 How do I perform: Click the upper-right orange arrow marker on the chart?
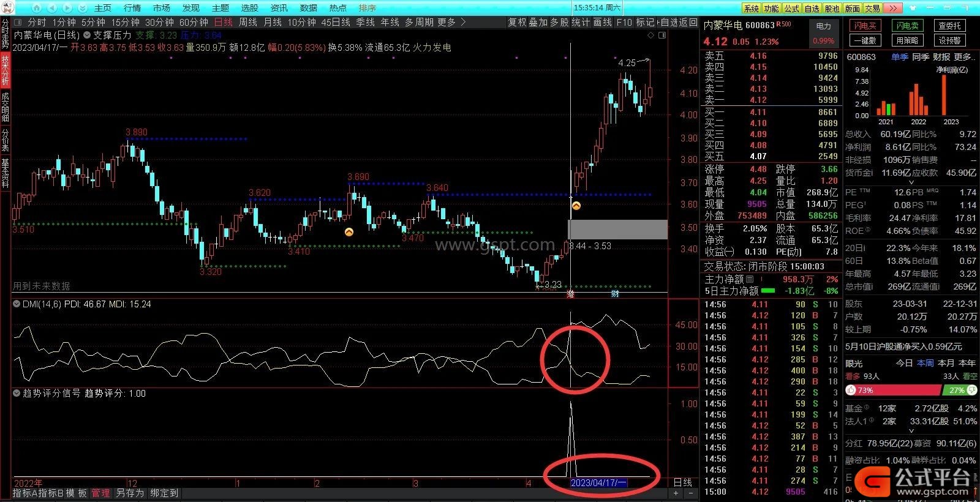(x=576, y=206)
